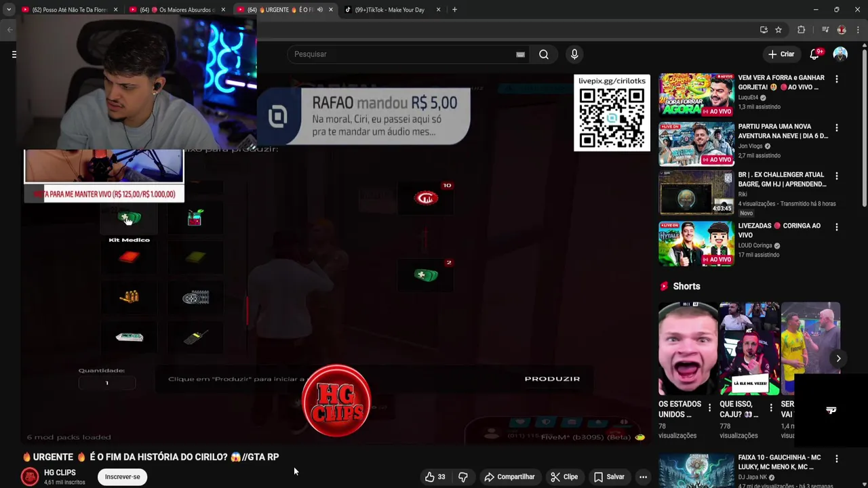Open the on-screen keyboard icon in search

click(520, 54)
